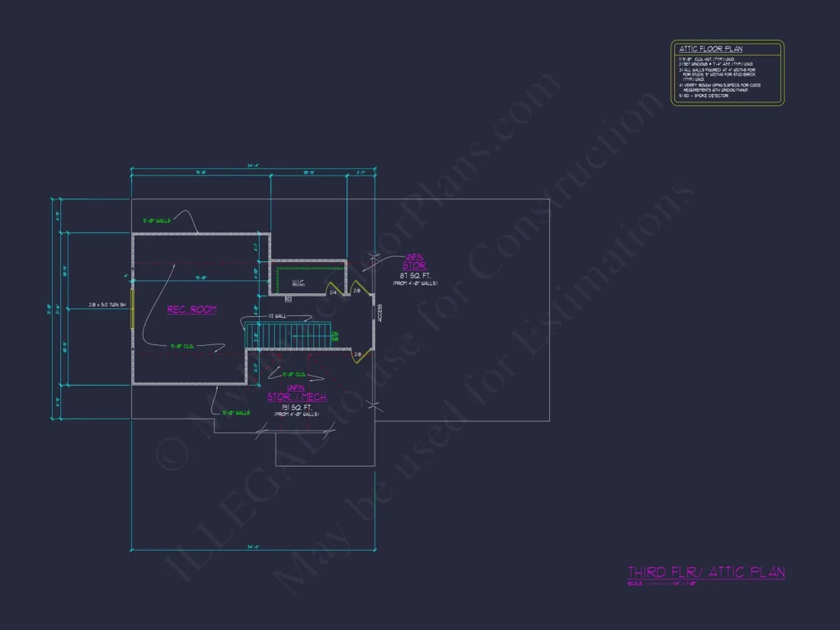Select the 2/8 door swing below the stairway

tap(357, 356)
